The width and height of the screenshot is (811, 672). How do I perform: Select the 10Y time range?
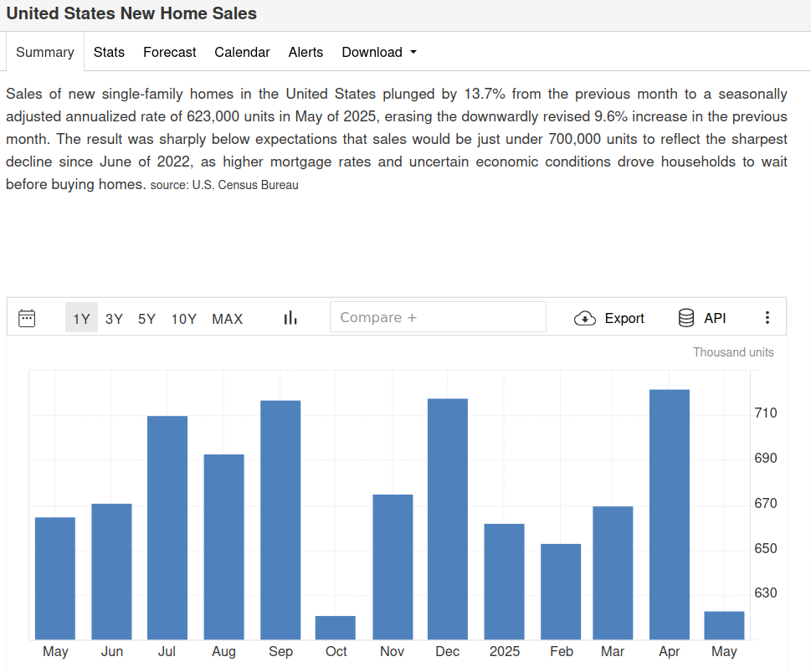(183, 319)
